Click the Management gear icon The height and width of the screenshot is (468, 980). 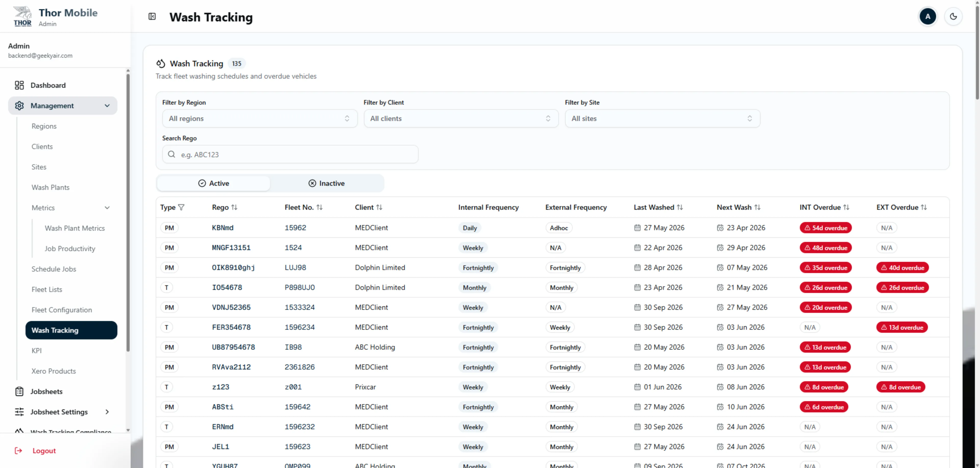[x=19, y=106]
